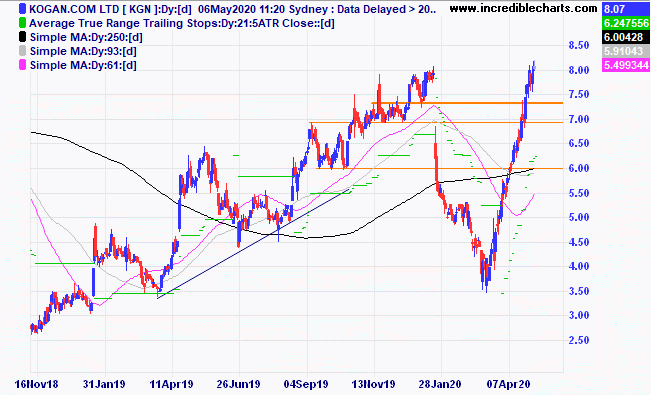Click the 7.00 price axis label
The width and height of the screenshot is (651, 395).
[x=579, y=119]
